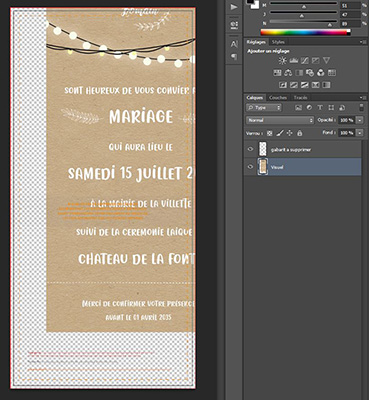369x400 pixels.
Task: Click the 'MARIAGE' text on the canvas
Action: (141, 116)
